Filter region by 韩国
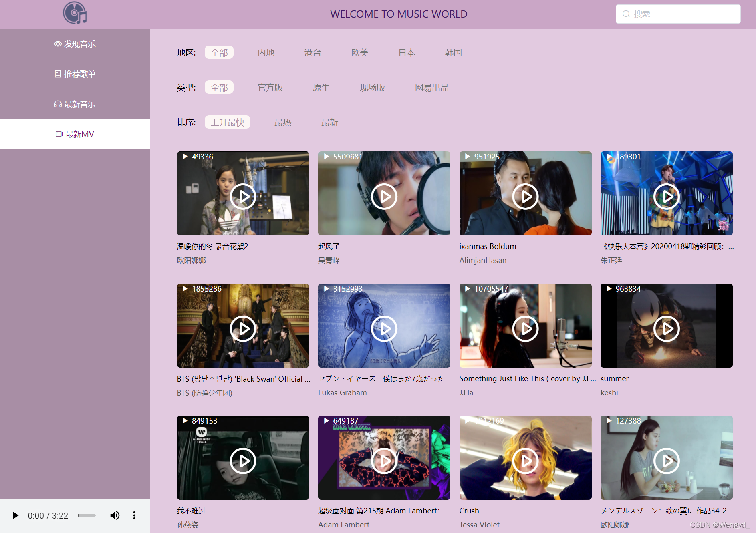This screenshot has width=756, height=533. [454, 52]
